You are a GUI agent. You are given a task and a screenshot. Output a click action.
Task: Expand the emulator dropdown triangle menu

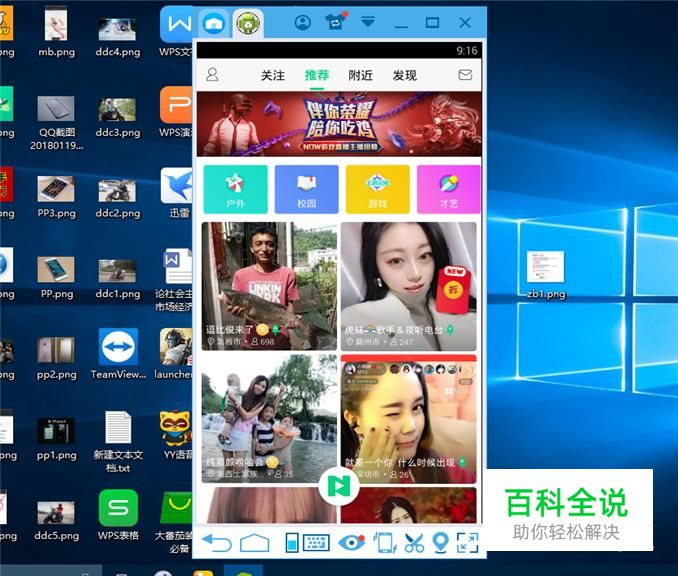pyautogui.click(x=368, y=22)
